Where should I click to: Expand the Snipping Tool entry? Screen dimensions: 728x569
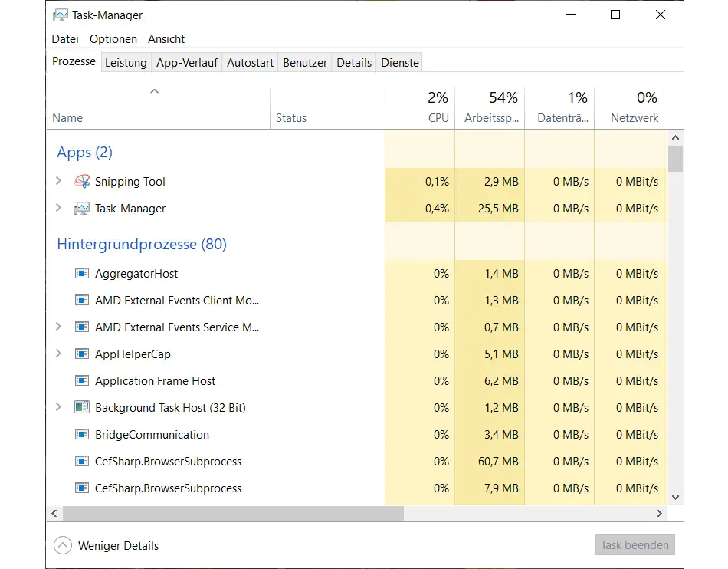[x=58, y=181]
